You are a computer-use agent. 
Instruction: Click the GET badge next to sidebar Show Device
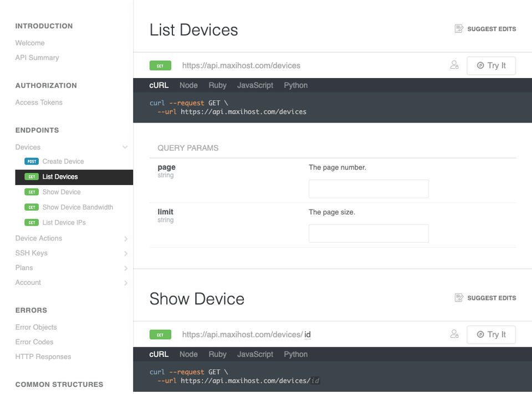point(32,192)
